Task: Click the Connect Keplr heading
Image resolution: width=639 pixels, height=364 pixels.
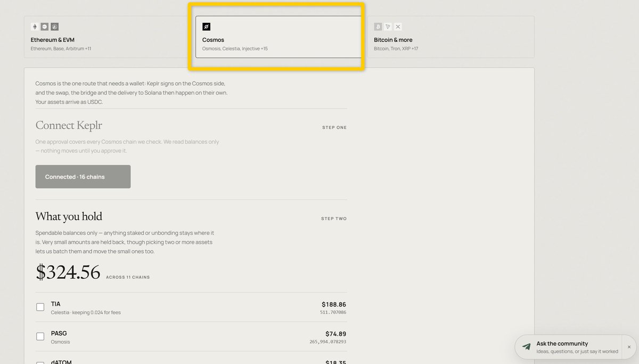Action: [x=69, y=126]
